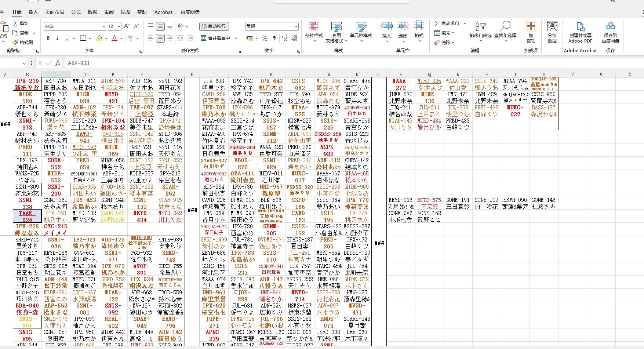Apply the yellow fill color swatch
644x349 pixels.
(99, 38)
